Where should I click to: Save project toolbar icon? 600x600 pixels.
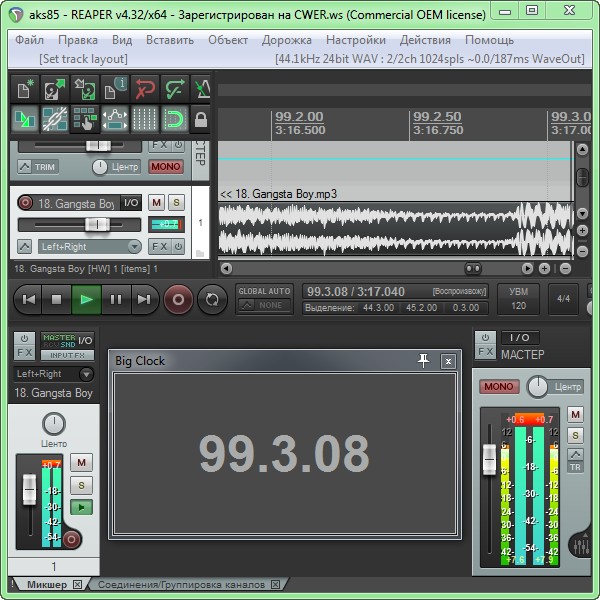point(85,89)
